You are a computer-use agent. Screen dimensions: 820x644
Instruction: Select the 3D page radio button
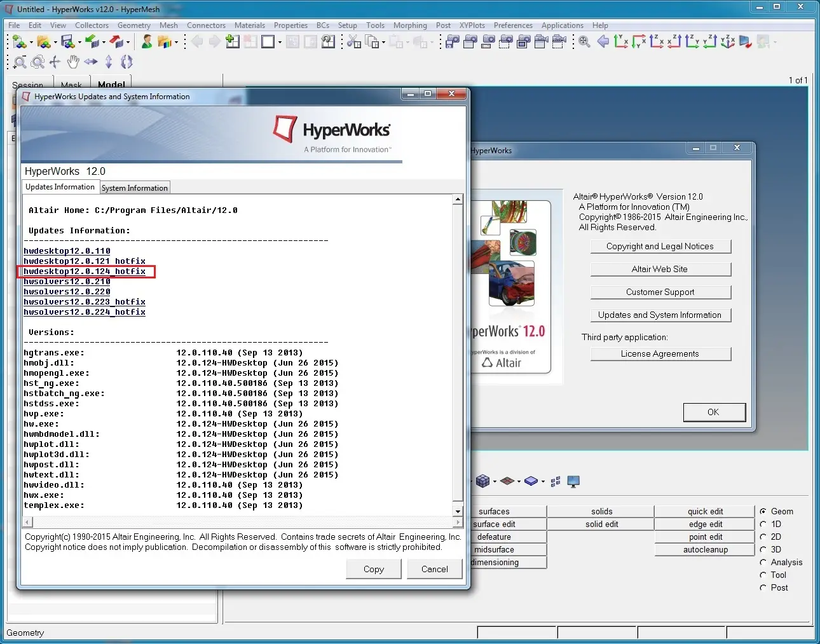763,550
